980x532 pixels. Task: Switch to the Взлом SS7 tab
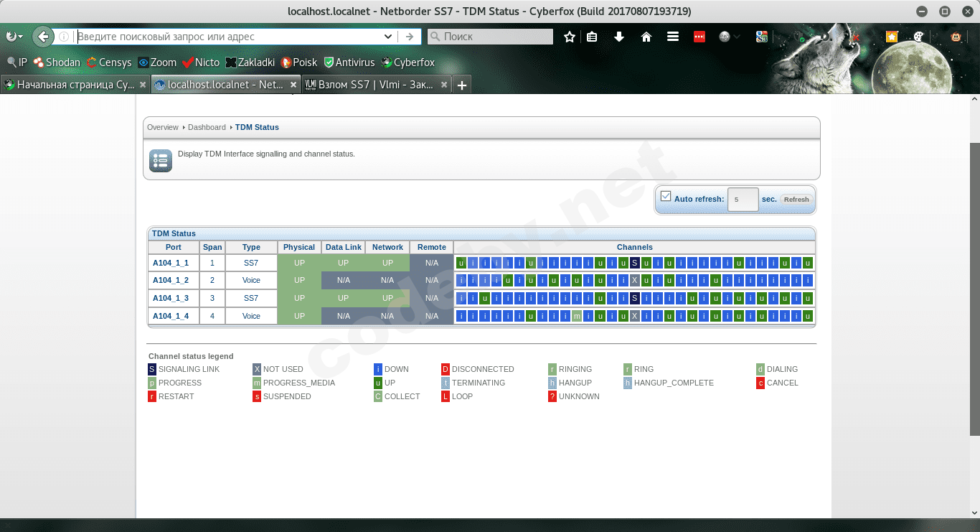click(x=369, y=85)
